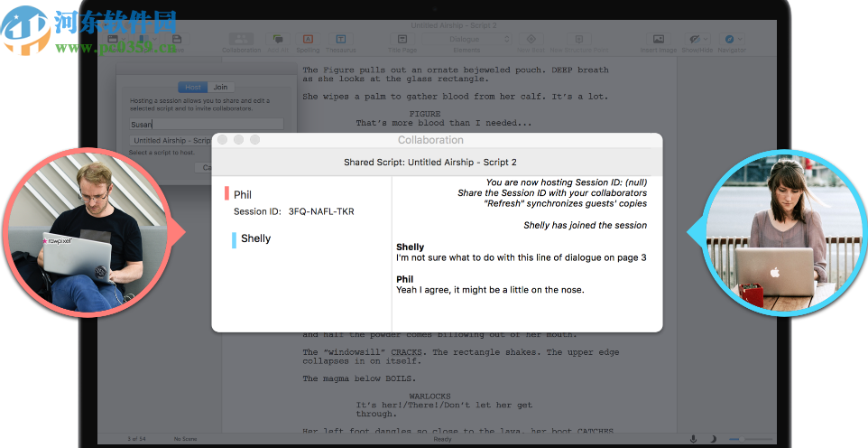Click Shelly's chat message about page 3
The width and height of the screenshot is (868, 448).
[x=521, y=257]
